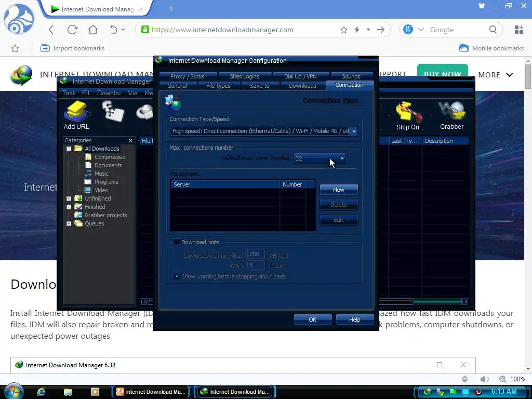This screenshot has width=532, height=399.
Task: Click the puzzle-piece Resume icon in IDM toolbar
Action: (x=113, y=111)
